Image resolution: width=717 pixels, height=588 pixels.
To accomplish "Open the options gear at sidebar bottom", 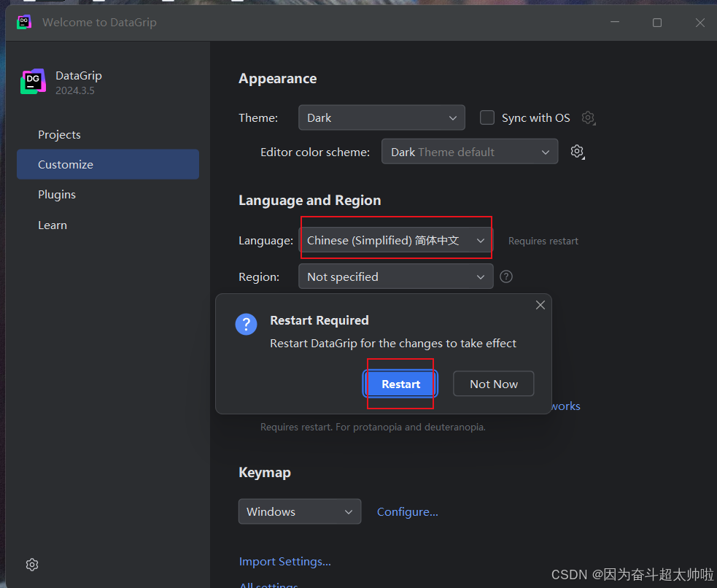I will coord(32,565).
